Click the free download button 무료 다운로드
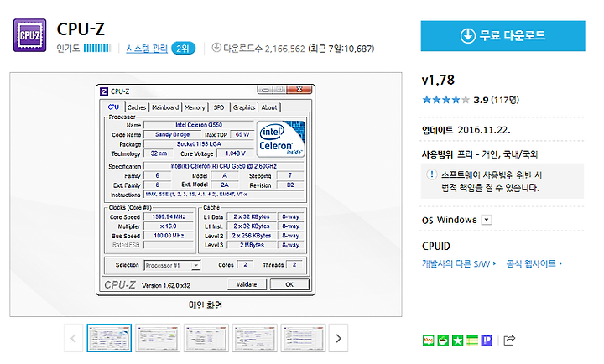 coord(502,36)
